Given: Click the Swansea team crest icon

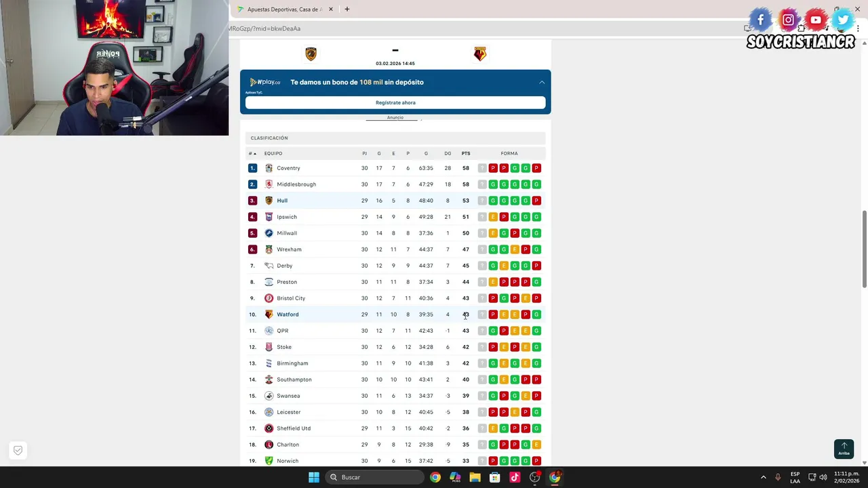Looking at the screenshot, I should click(x=269, y=396).
